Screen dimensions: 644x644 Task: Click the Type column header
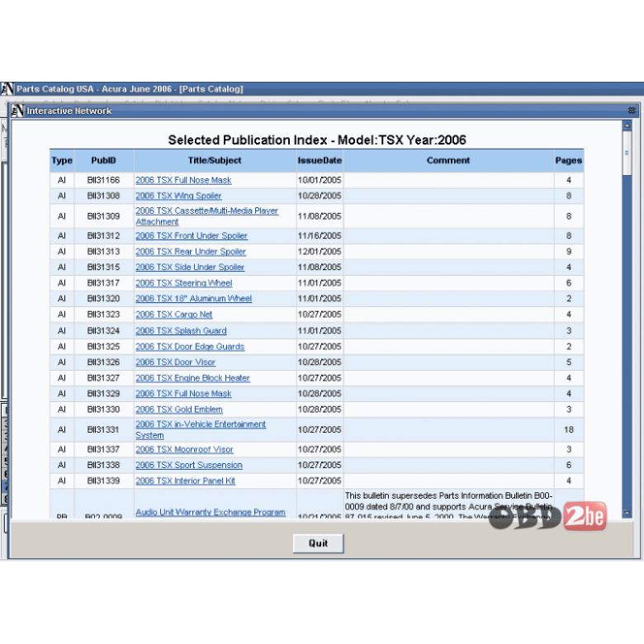(62, 161)
